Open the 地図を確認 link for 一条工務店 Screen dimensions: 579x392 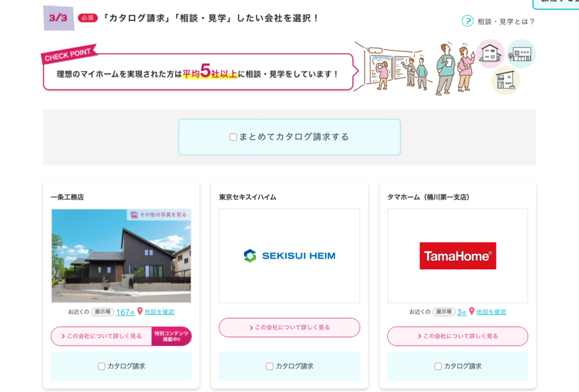(x=159, y=312)
